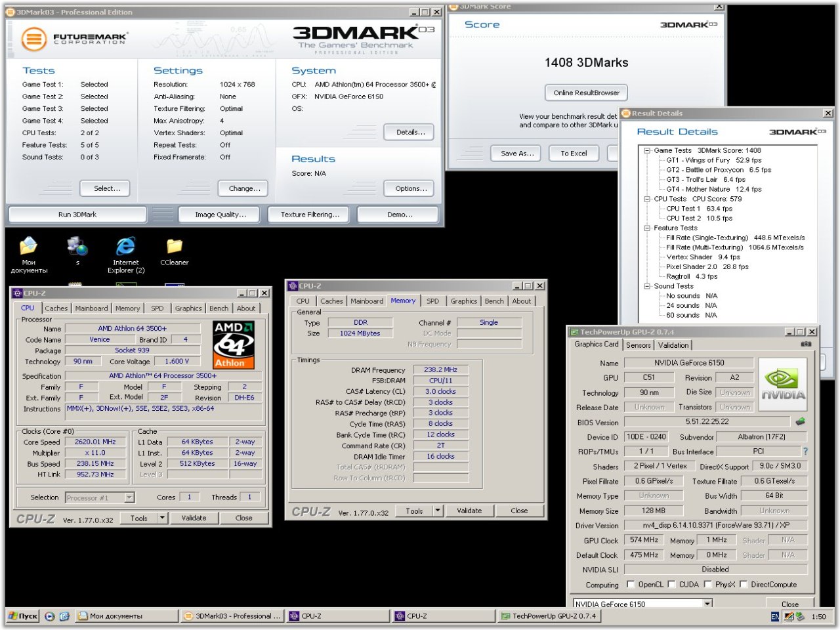Open the media player quick launch icon
840x630 pixels.
coord(50,616)
